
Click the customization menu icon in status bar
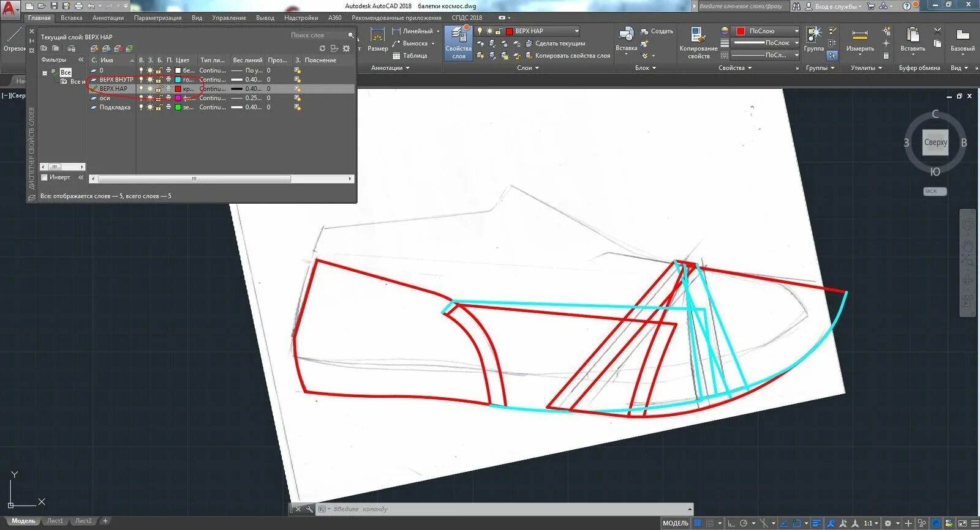click(974, 523)
